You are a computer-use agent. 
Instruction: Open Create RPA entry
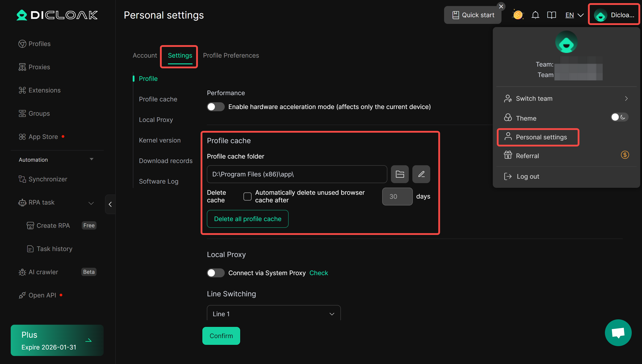[48, 226]
